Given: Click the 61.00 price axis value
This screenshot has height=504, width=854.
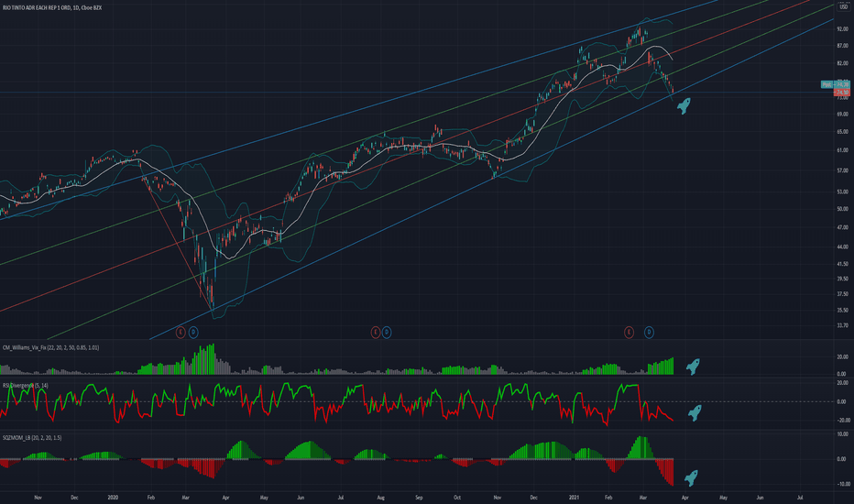Looking at the screenshot, I should 843,150.
